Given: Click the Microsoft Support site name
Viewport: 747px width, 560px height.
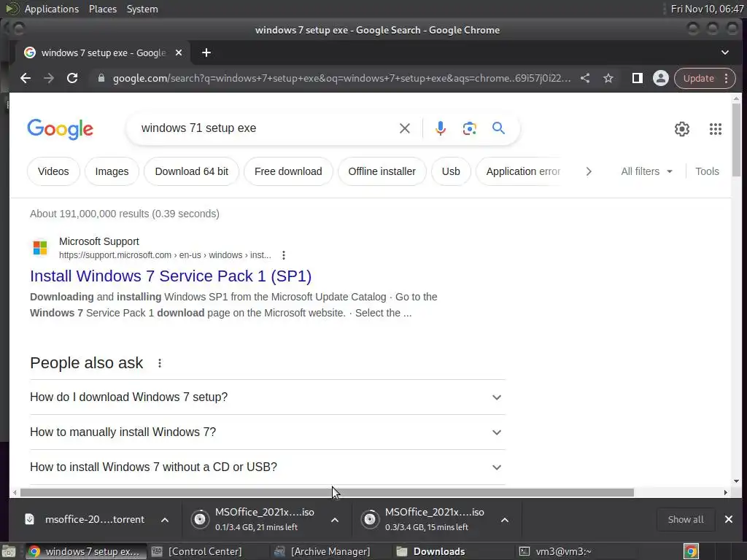Looking at the screenshot, I should [99, 241].
